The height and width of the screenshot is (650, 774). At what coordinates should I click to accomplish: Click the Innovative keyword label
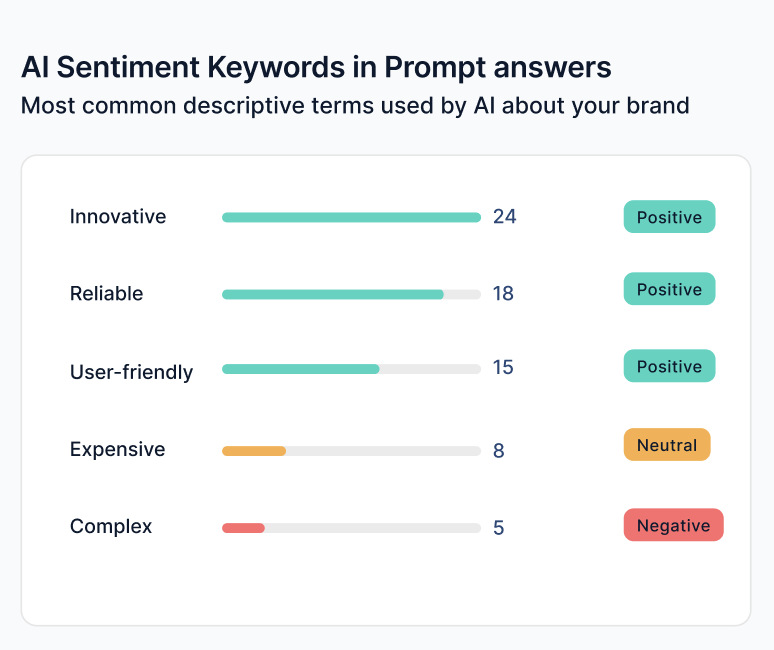click(x=117, y=217)
